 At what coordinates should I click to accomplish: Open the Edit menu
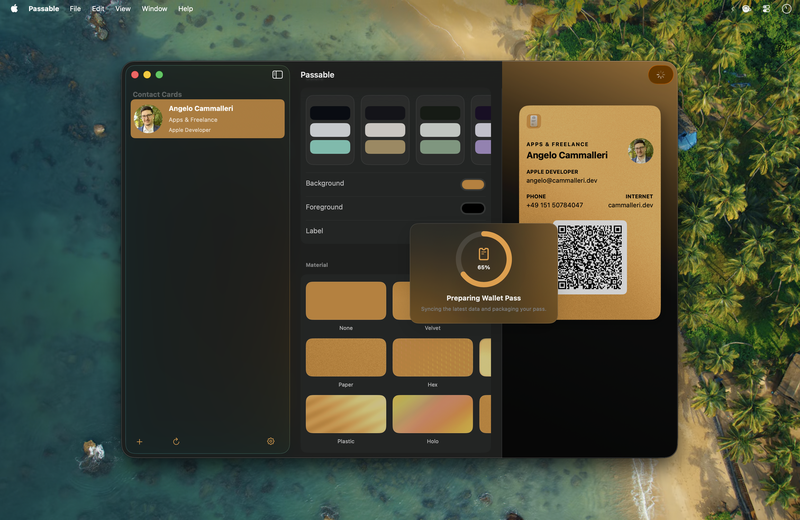(98, 9)
